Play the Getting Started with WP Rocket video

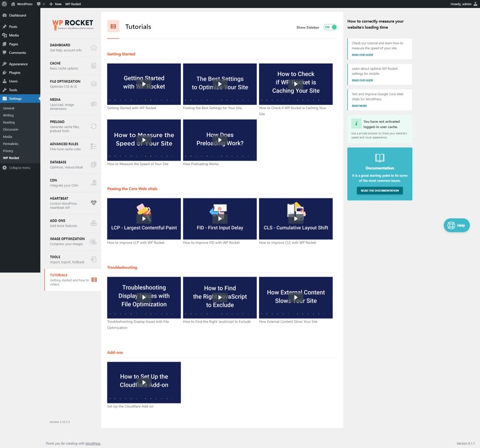click(144, 84)
